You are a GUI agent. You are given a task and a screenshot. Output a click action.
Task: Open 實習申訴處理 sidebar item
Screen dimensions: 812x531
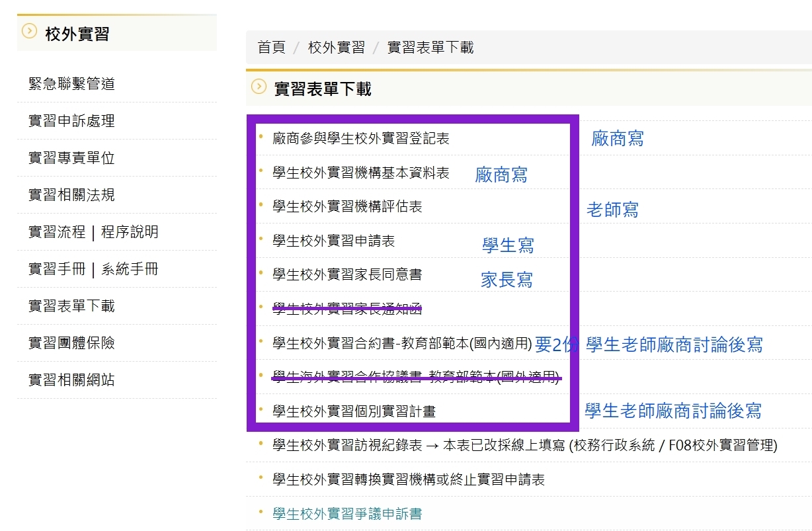[71, 121]
